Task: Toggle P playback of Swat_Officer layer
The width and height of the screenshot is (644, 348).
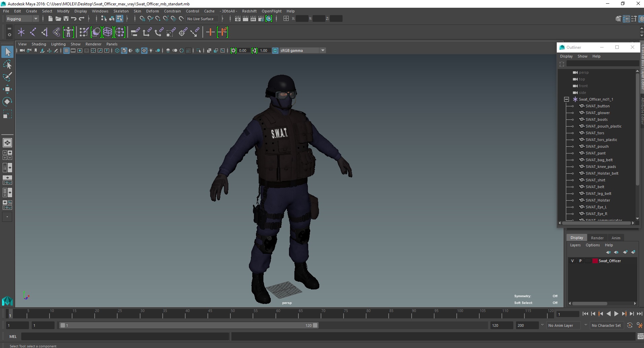Action: (x=580, y=261)
